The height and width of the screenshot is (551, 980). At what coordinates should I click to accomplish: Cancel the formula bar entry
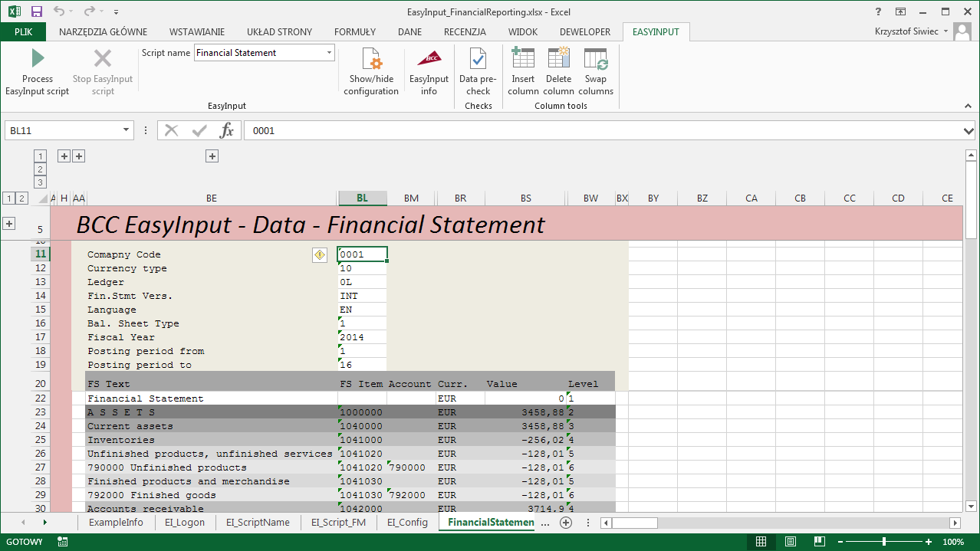click(172, 131)
